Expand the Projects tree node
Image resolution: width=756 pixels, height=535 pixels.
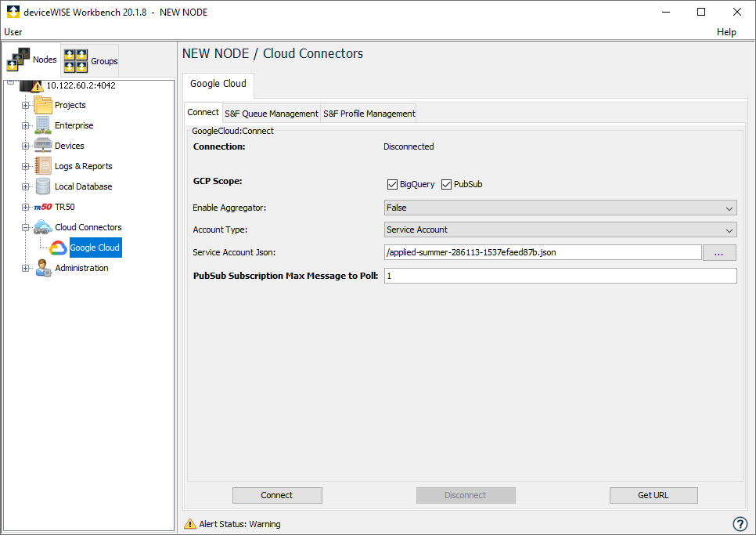click(25, 105)
